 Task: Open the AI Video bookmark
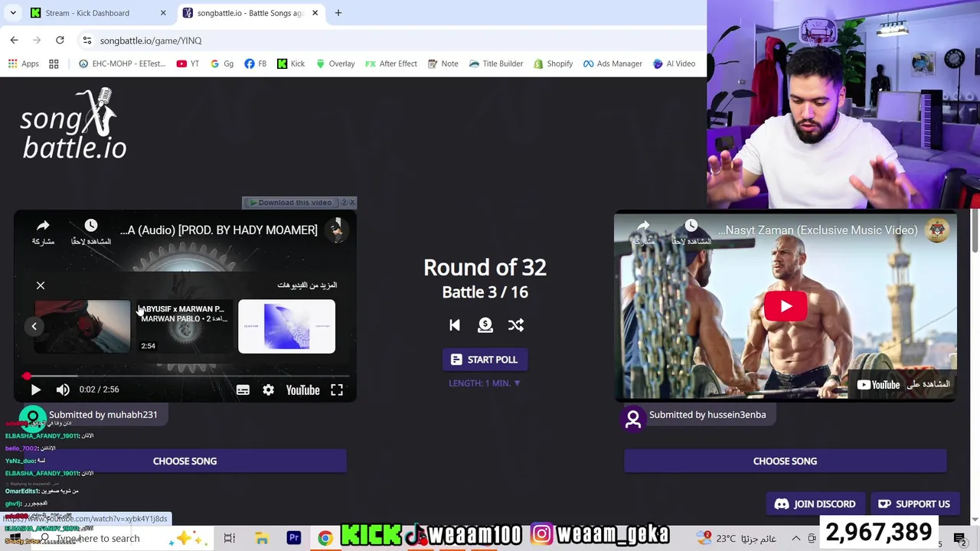pyautogui.click(x=674, y=64)
